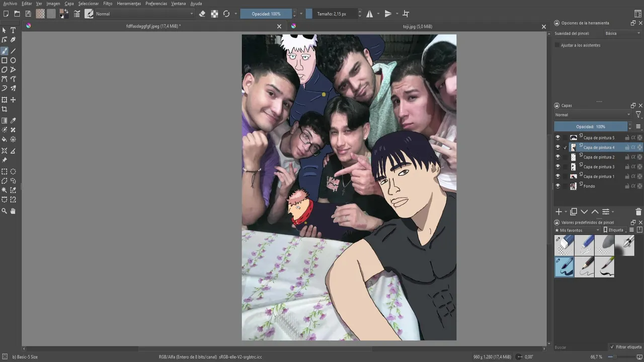Screen dimensions: 644x362
Task: Open the Herramientas menu
Action: tap(129, 4)
